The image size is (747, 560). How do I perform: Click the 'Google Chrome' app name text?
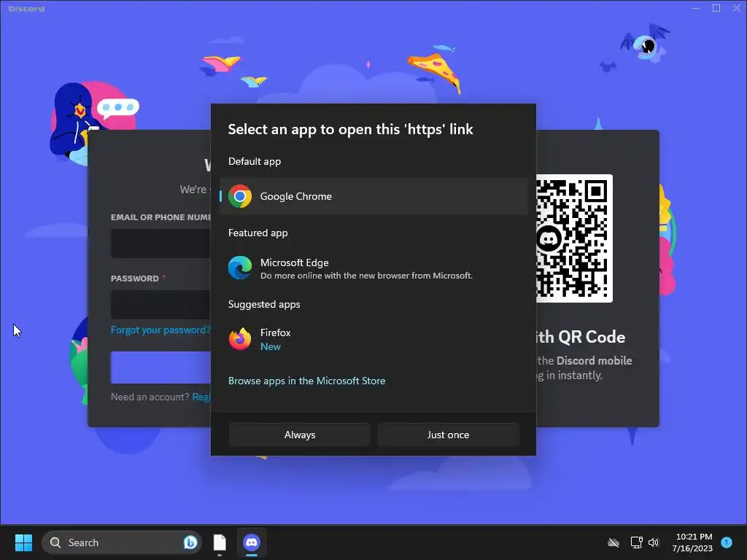click(296, 196)
